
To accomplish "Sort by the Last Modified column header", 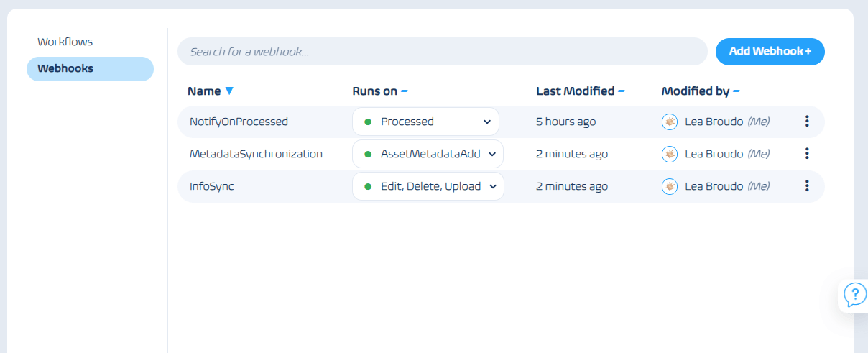I will [x=575, y=91].
